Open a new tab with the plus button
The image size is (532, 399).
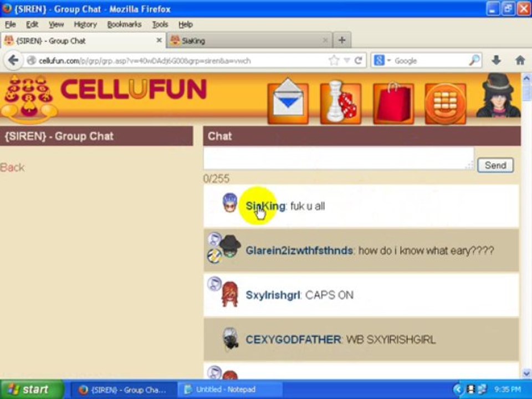pos(342,40)
